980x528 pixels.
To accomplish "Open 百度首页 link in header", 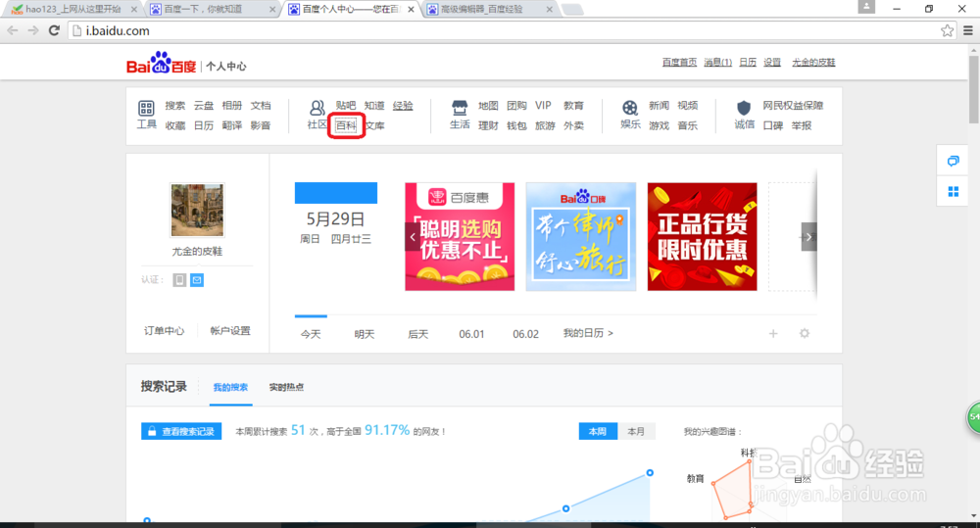I will (679, 63).
